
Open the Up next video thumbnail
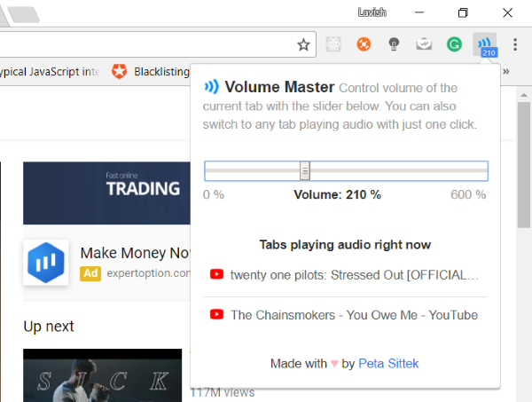(103, 375)
